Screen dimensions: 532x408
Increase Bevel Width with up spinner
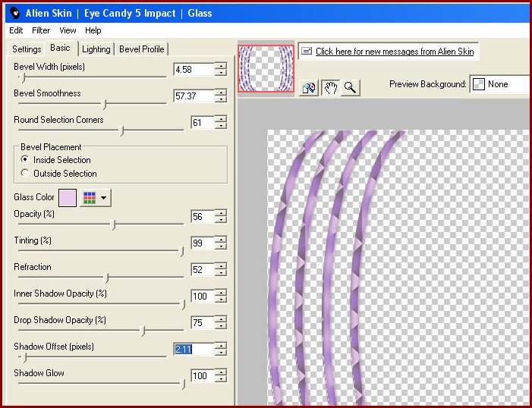(221, 66)
